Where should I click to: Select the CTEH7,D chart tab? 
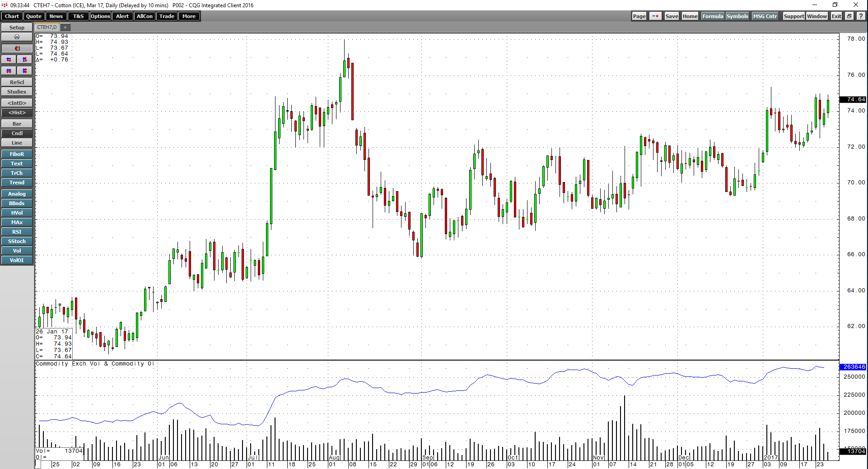46,27
